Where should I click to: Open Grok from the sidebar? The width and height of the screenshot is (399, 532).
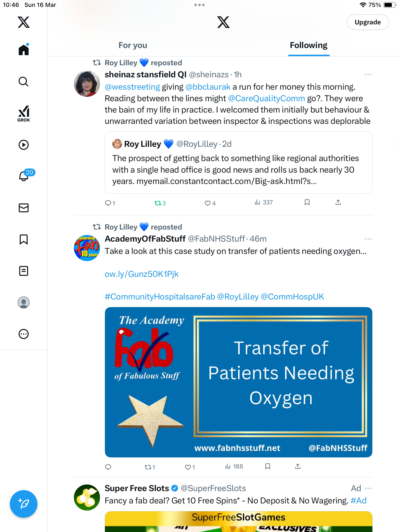pos(24,114)
